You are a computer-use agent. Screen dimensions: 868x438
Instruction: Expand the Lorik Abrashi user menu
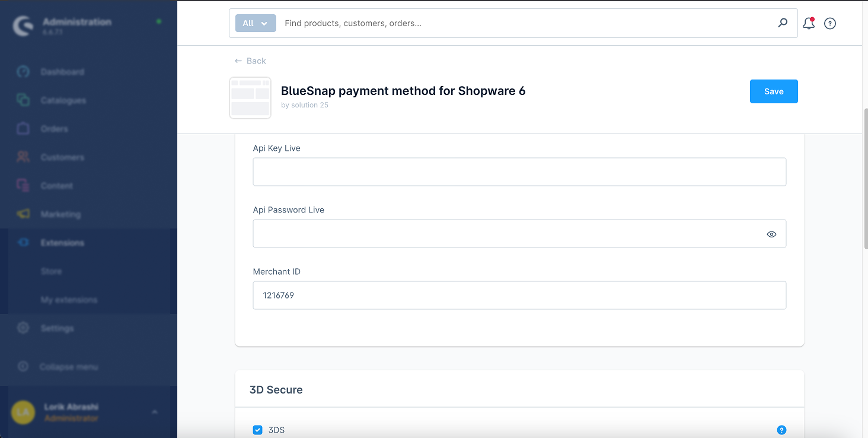coord(155,412)
